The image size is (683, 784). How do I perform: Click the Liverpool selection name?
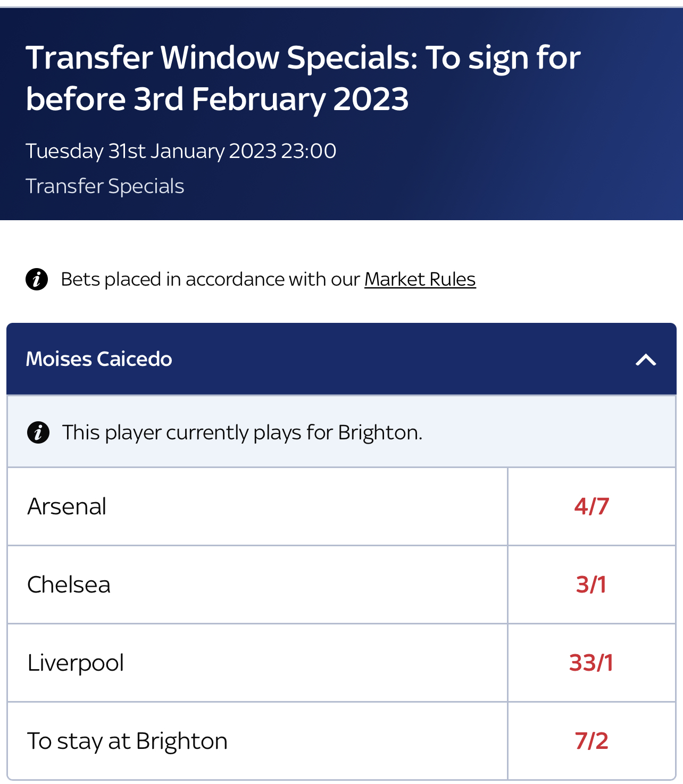coord(76,663)
